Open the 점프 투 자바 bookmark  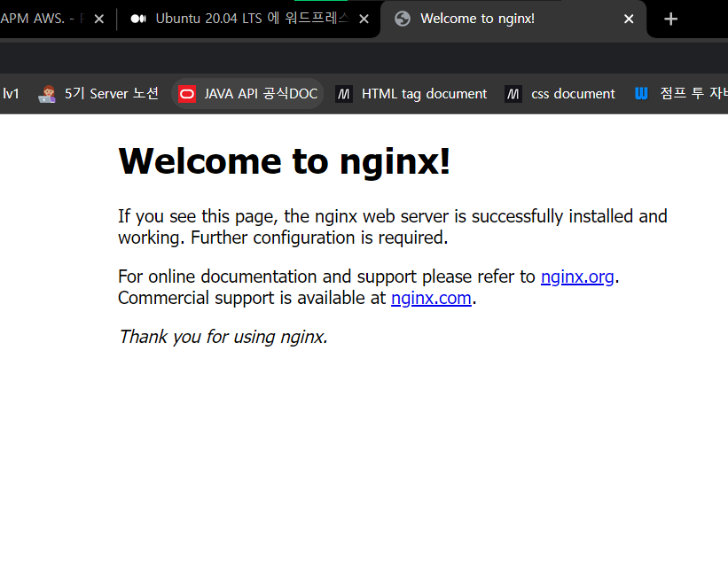pos(678,94)
